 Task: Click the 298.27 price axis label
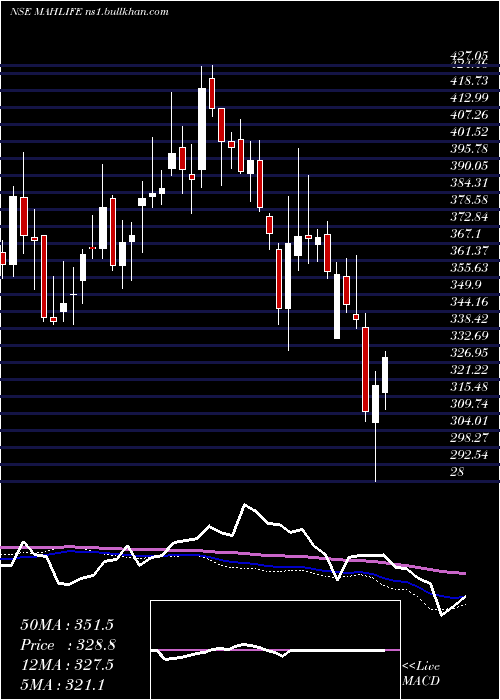[469, 438]
